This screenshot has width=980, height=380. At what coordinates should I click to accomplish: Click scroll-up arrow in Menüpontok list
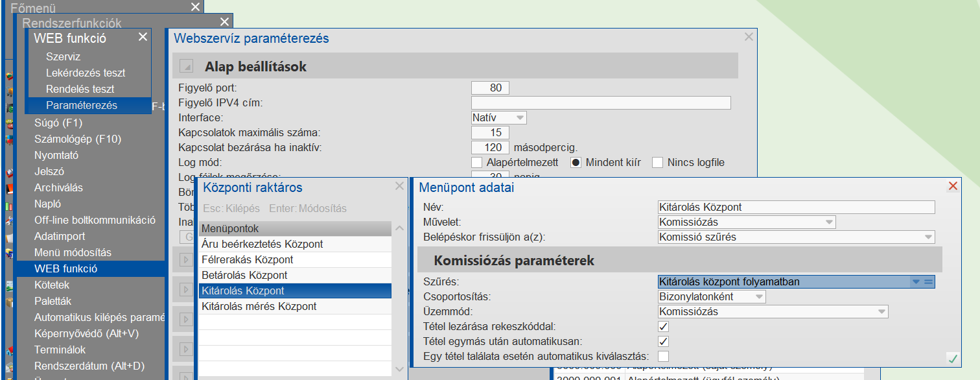click(400, 228)
